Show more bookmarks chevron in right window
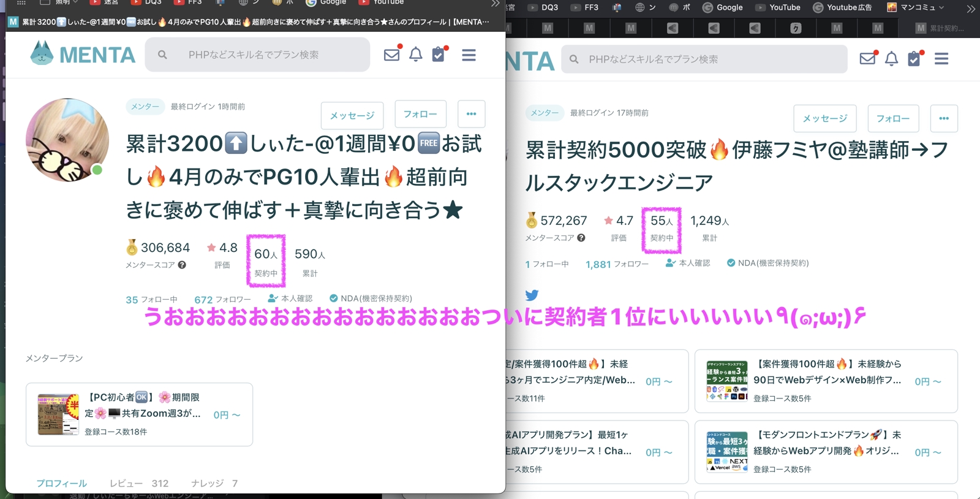Image resolution: width=980 pixels, height=499 pixels. pos(970,8)
